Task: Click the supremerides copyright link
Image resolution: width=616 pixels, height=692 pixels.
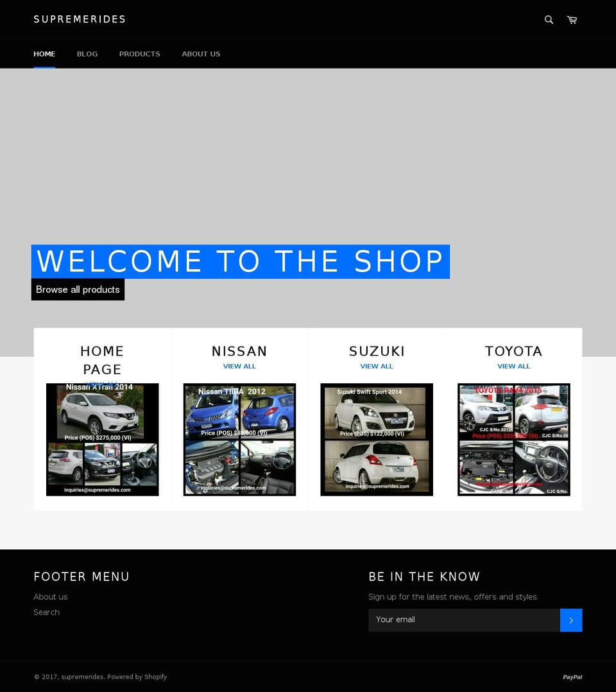Action: (x=82, y=677)
